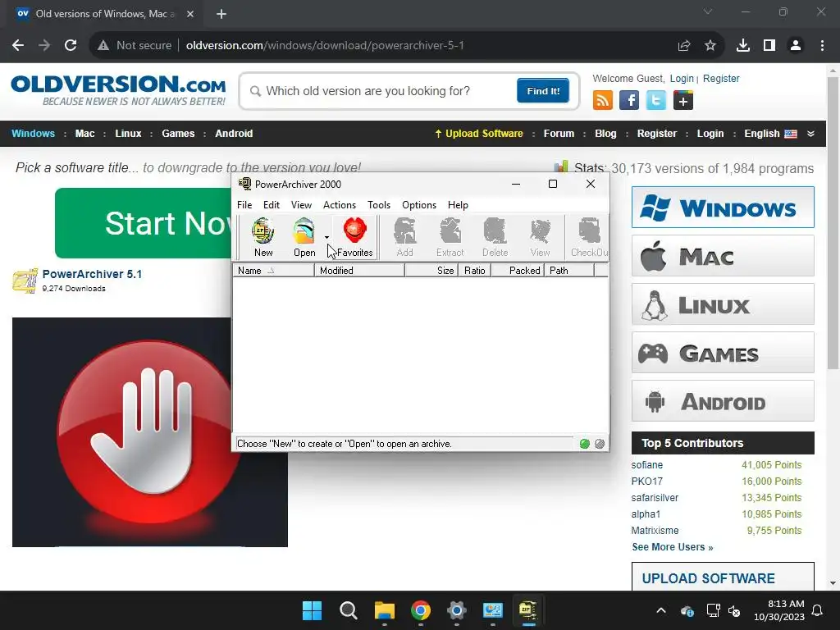Open the File menu in PowerArchiver
Image resolution: width=840 pixels, height=630 pixels.
pyautogui.click(x=244, y=204)
